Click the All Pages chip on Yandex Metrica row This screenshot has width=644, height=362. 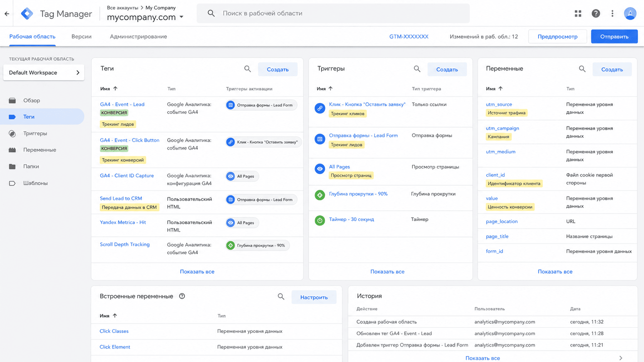(242, 223)
